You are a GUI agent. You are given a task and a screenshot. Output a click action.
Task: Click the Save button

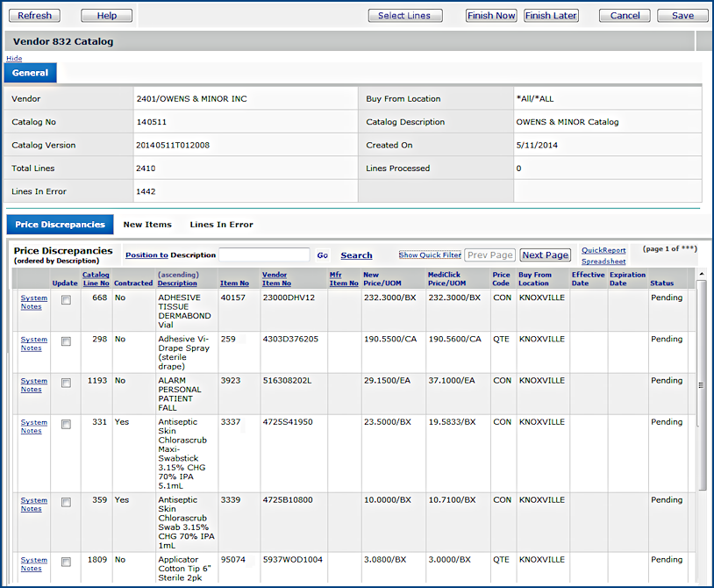click(x=682, y=16)
